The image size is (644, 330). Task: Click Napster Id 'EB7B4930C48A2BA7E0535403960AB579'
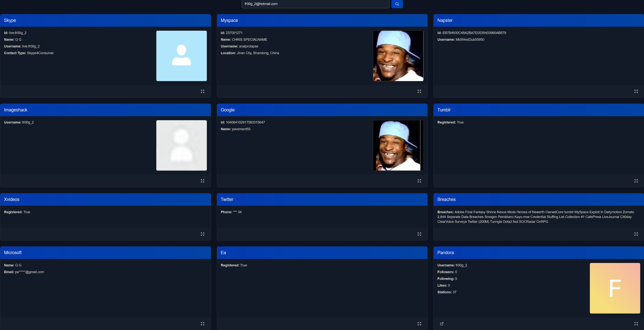474,33
